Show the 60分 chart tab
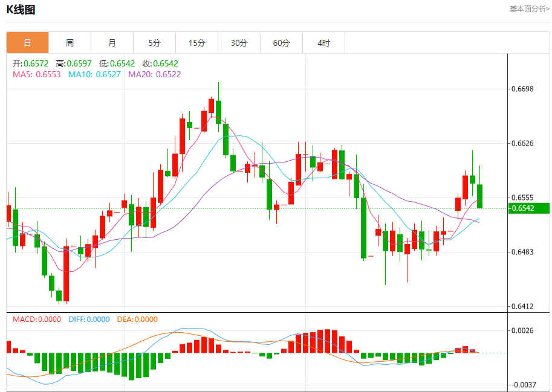 [x=281, y=43]
